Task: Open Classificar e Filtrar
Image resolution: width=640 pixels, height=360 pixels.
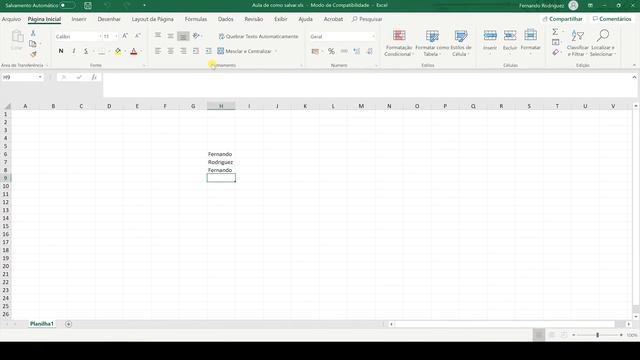Action: pos(578,42)
